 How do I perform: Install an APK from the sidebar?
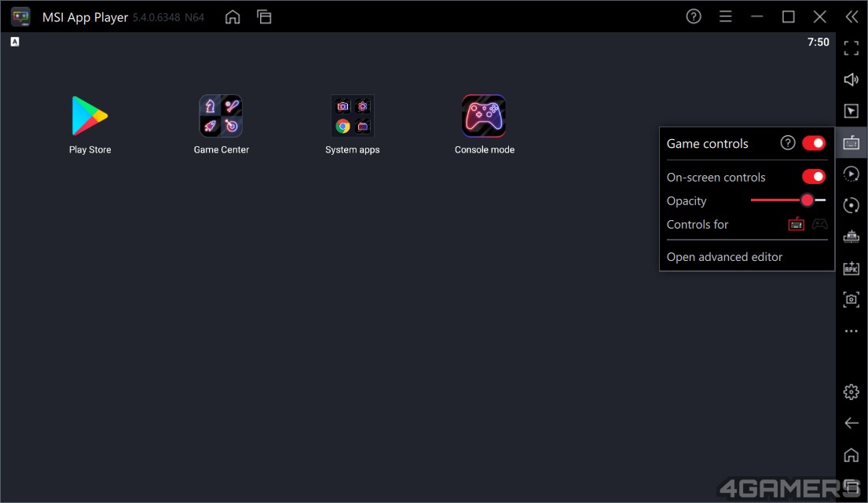[852, 269]
